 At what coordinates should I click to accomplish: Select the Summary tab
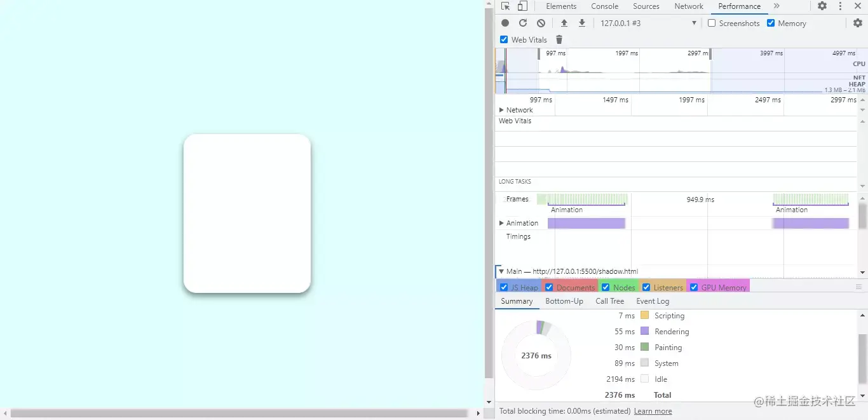[517, 301]
